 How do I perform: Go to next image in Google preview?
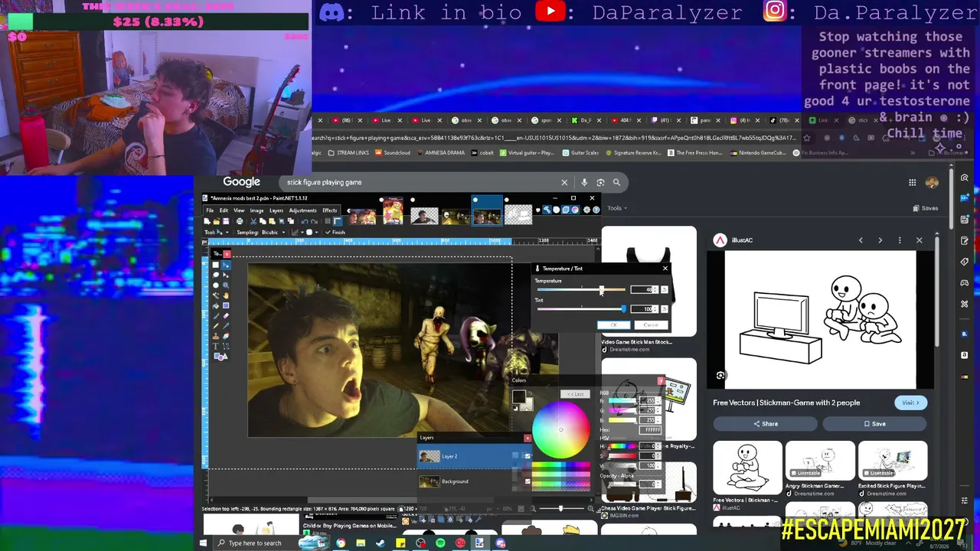click(880, 240)
